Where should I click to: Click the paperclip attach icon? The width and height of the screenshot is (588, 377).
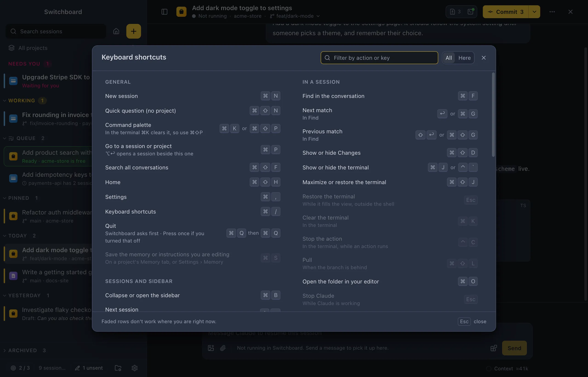(x=223, y=348)
